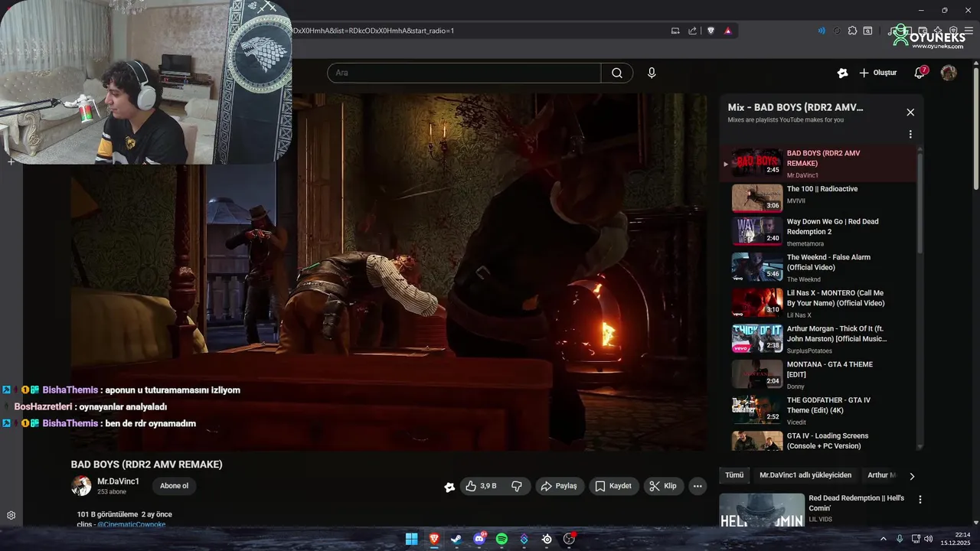The width and height of the screenshot is (980, 551).
Task: Open options for Hell's Comin' video
Action: click(x=920, y=500)
